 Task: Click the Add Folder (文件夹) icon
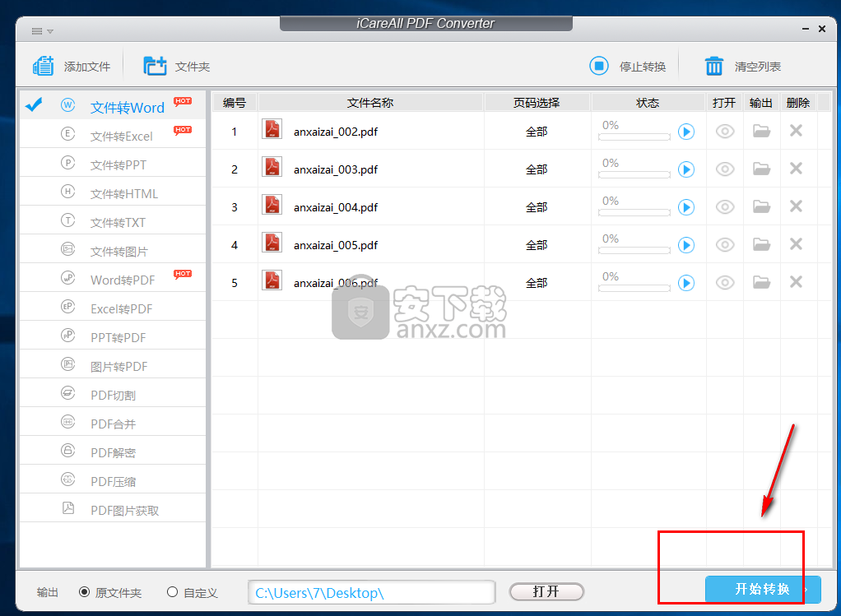click(x=155, y=66)
